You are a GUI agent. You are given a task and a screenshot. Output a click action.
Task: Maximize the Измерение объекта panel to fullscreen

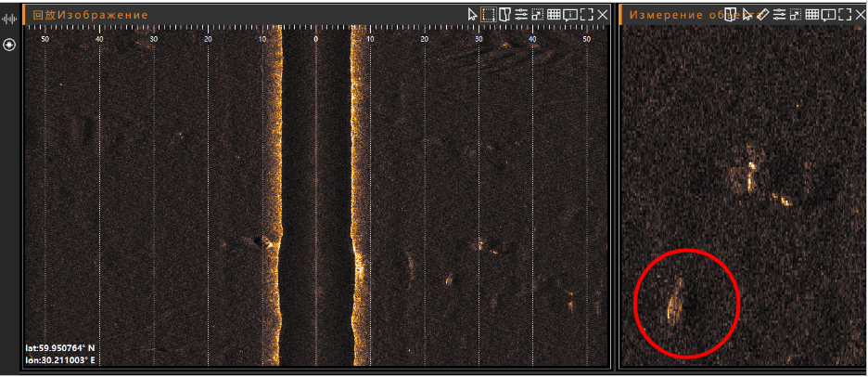pos(845,15)
